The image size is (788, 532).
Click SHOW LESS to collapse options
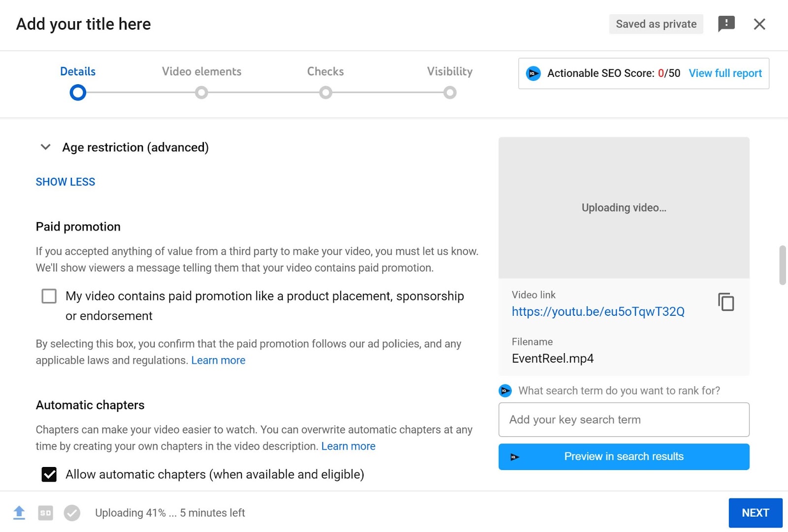[x=66, y=182]
